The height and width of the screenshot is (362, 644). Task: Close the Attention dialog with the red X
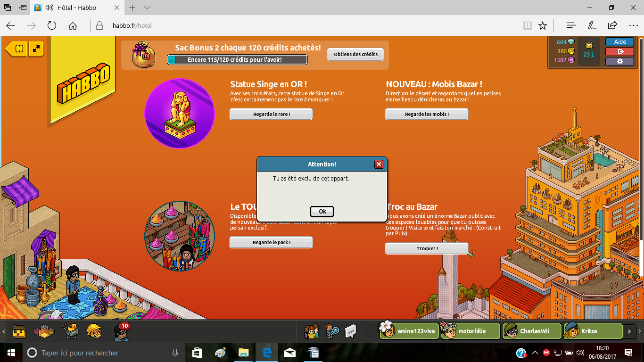tap(379, 165)
